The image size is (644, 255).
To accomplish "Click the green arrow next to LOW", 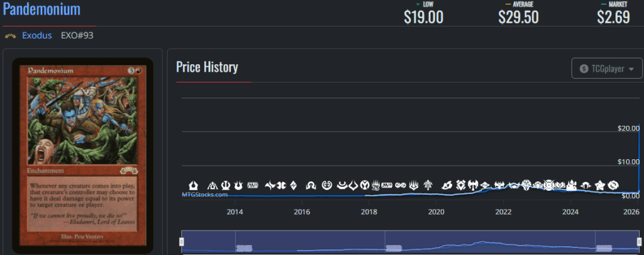I will click(x=418, y=5).
